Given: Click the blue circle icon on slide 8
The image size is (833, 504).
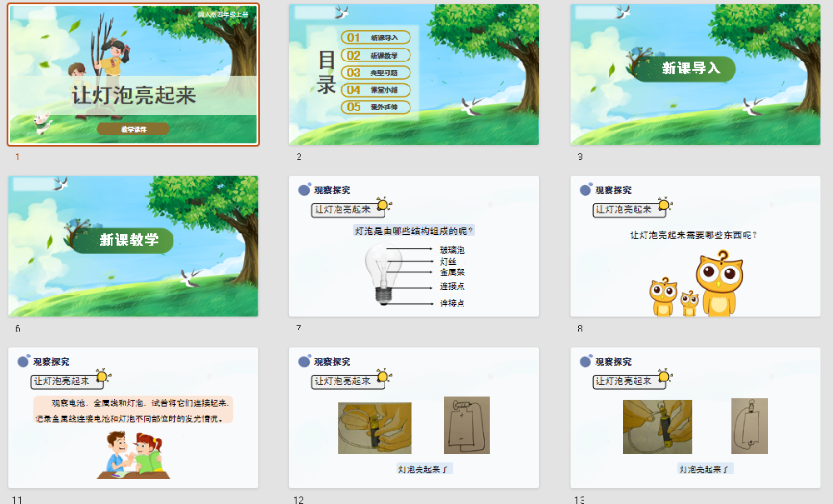Looking at the screenshot, I should click(x=586, y=190).
